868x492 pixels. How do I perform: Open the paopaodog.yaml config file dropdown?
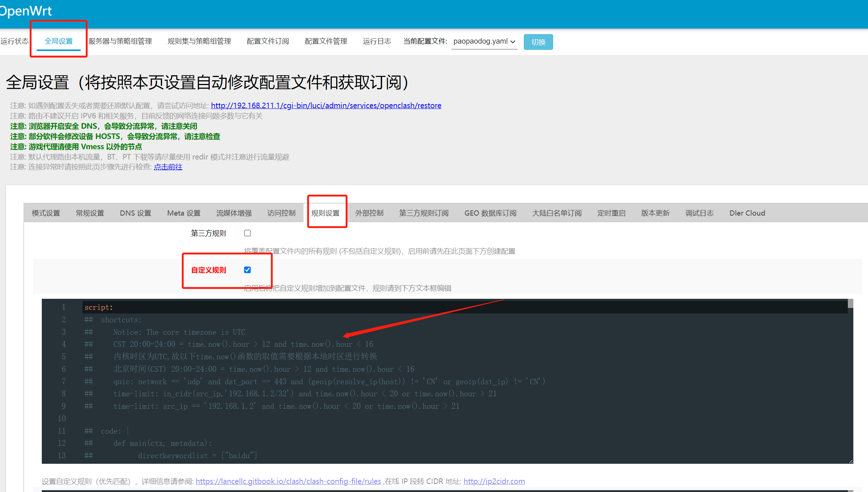[484, 41]
